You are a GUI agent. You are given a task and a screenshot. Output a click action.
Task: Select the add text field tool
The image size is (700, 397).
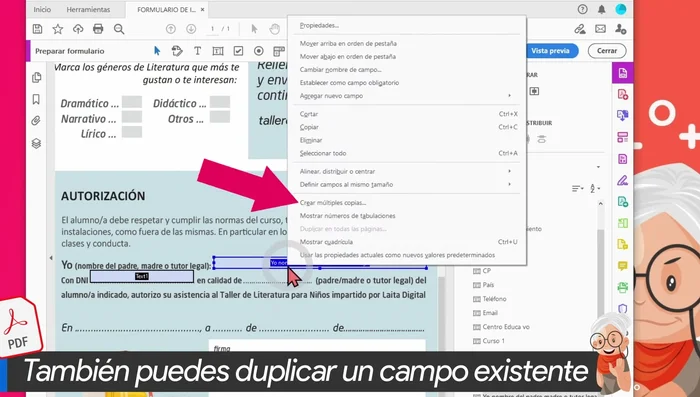coord(218,51)
